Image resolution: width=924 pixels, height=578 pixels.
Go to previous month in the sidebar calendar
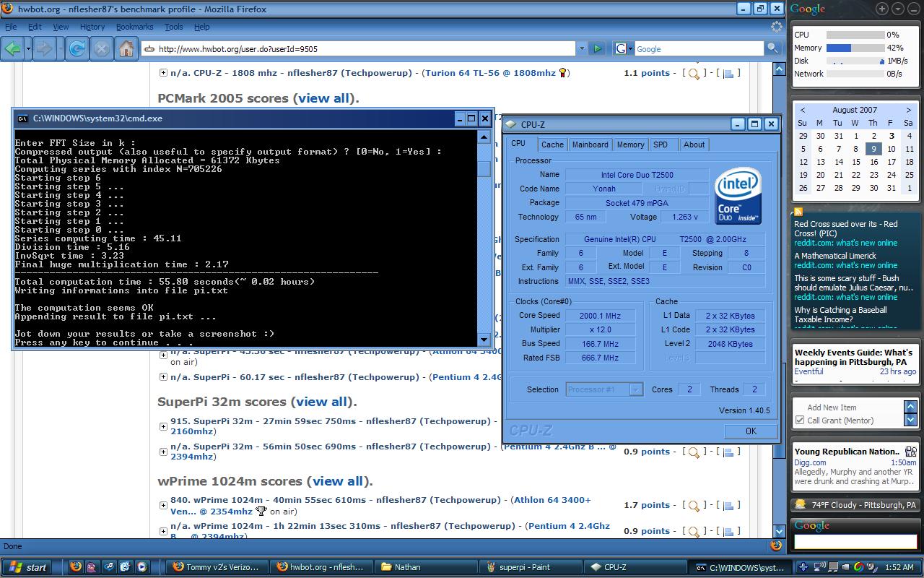803,111
